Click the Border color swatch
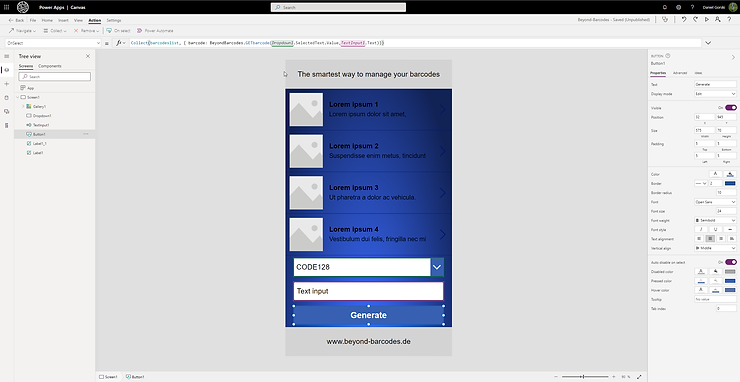Image resolution: width=740 pixels, height=382 pixels. click(x=730, y=183)
